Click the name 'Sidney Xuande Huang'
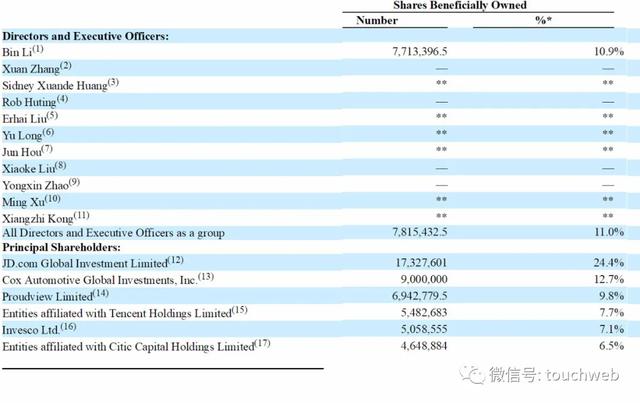 (x=55, y=86)
